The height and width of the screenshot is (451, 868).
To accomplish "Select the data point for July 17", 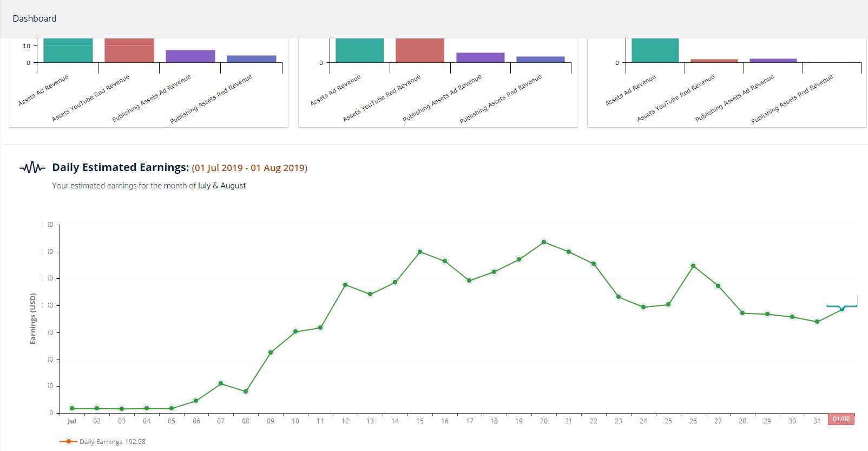I will (469, 280).
